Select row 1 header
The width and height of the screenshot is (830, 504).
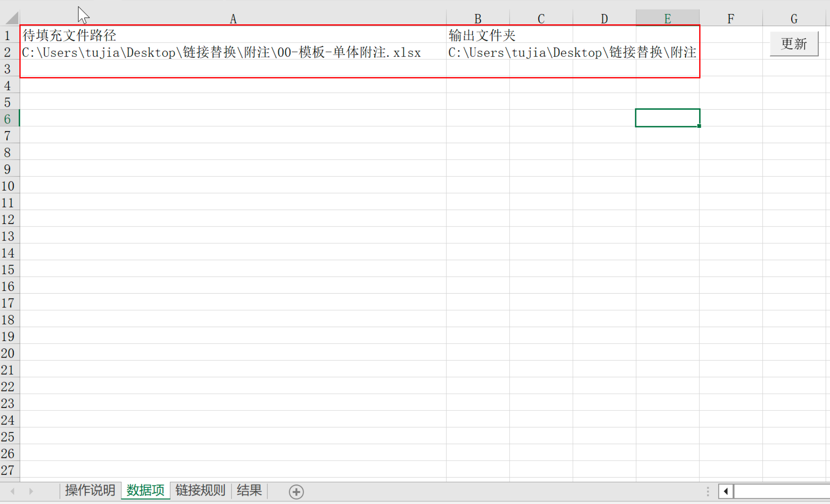pyautogui.click(x=9, y=35)
